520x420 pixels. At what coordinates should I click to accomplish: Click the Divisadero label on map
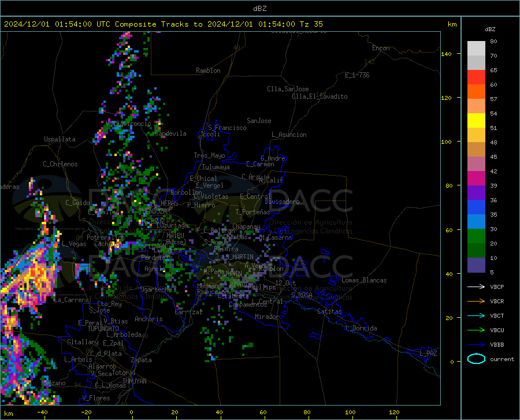tap(282, 202)
